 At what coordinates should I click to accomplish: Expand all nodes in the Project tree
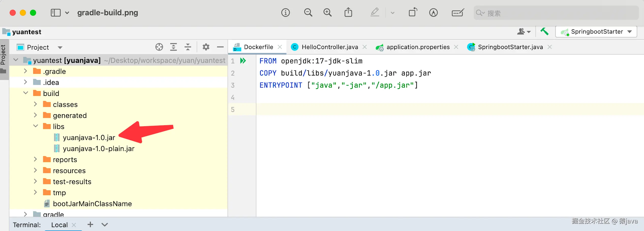[x=173, y=47]
